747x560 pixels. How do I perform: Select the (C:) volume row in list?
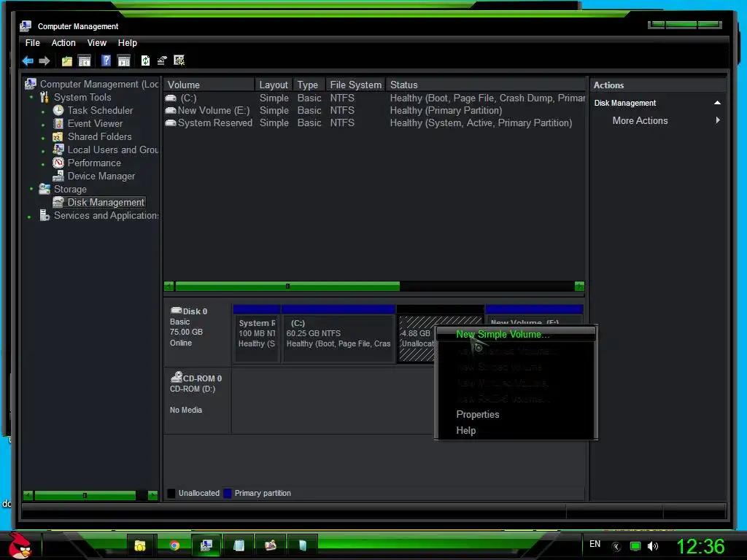[374, 98]
